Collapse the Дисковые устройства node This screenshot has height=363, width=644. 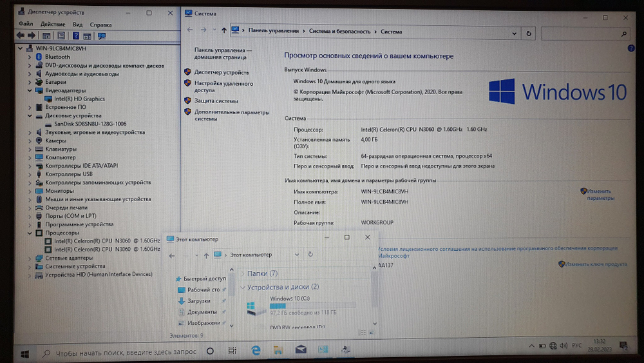(x=30, y=115)
